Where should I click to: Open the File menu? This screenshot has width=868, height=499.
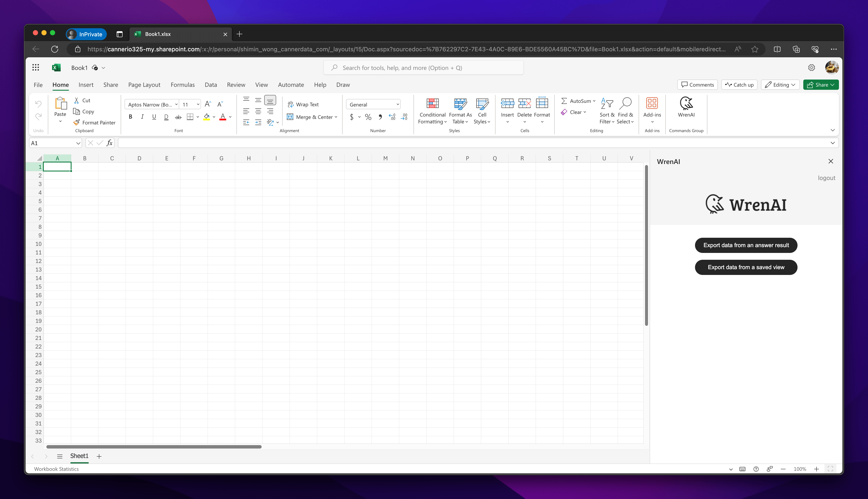coord(38,85)
